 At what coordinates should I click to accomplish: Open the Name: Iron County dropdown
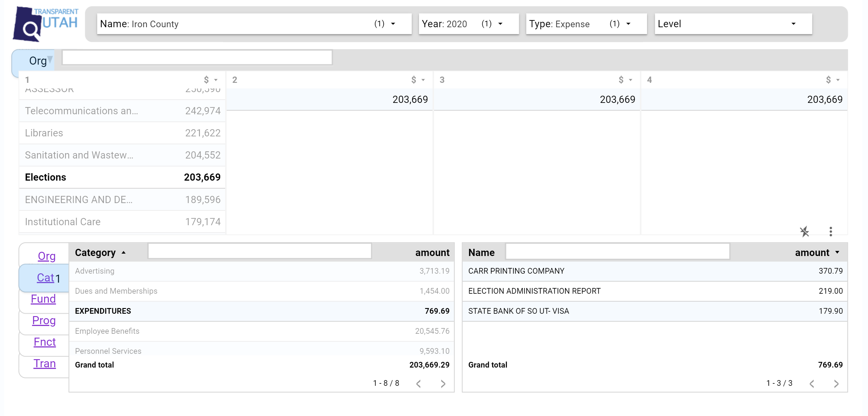pyautogui.click(x=254, y=24)
